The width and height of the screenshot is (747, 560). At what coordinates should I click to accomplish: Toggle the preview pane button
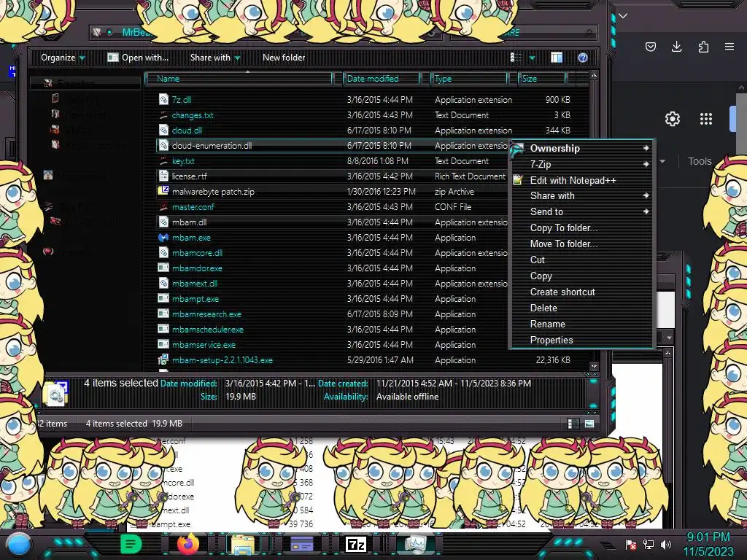(x=557, y=58)
